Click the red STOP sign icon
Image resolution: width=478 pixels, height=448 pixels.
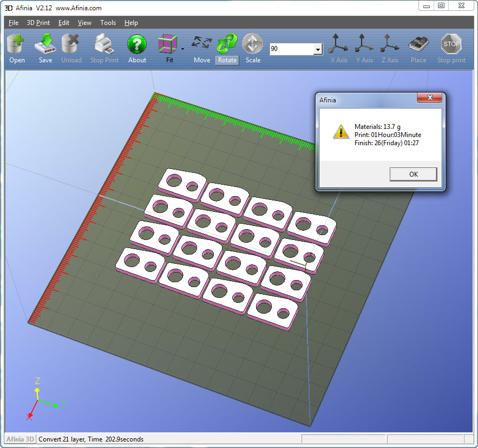pyautogui.click(x=451, y=44)
